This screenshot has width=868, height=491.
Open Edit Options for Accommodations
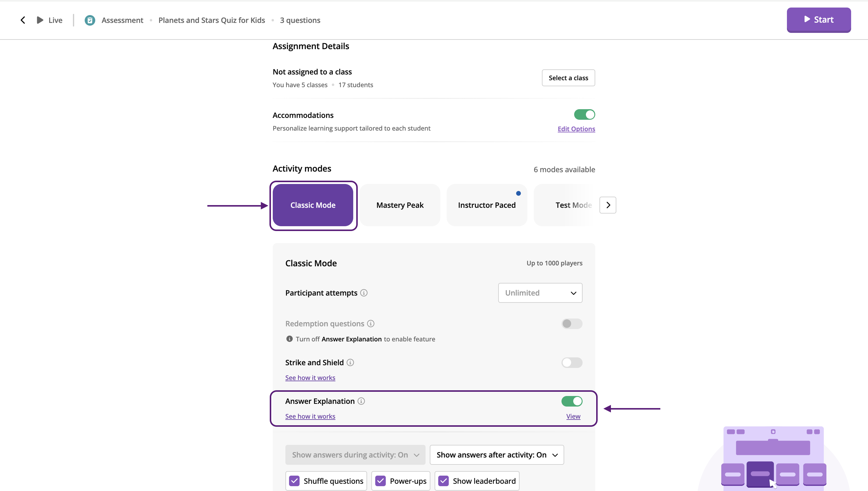(x=576, y=129)
